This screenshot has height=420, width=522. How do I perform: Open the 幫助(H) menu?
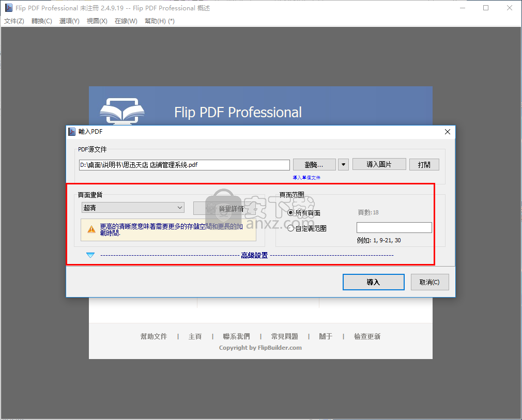[160, 21]
